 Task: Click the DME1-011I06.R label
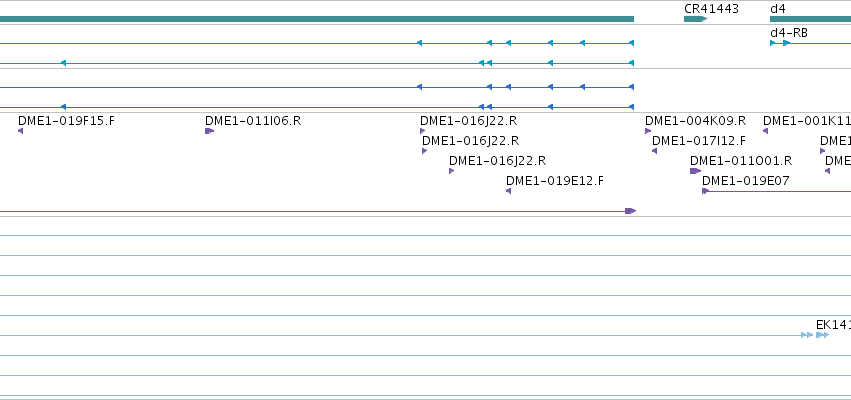[253, 120]
